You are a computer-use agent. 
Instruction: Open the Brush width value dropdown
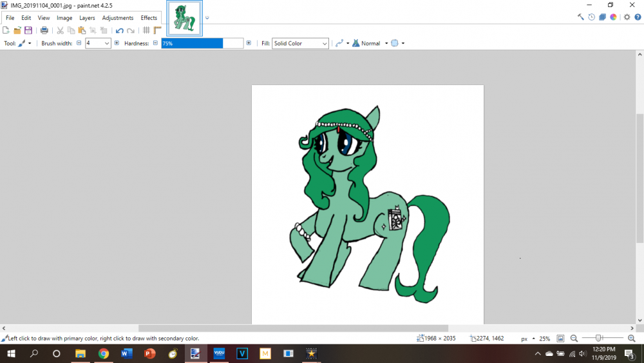pos(107,43)
